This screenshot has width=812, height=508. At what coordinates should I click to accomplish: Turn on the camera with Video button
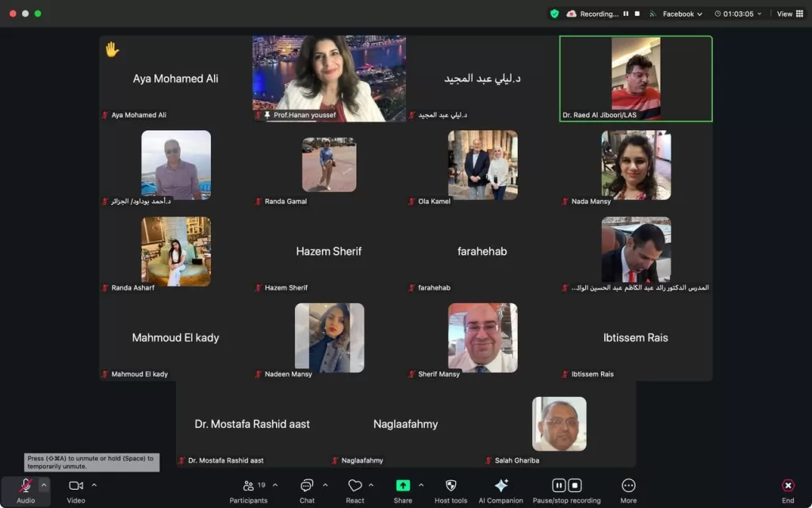coord(75,486)
